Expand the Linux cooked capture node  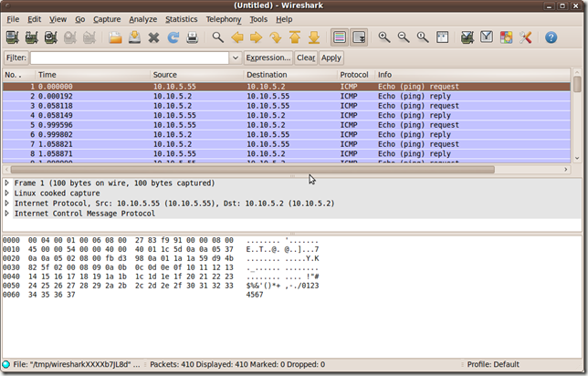click(x=6, y=193)
